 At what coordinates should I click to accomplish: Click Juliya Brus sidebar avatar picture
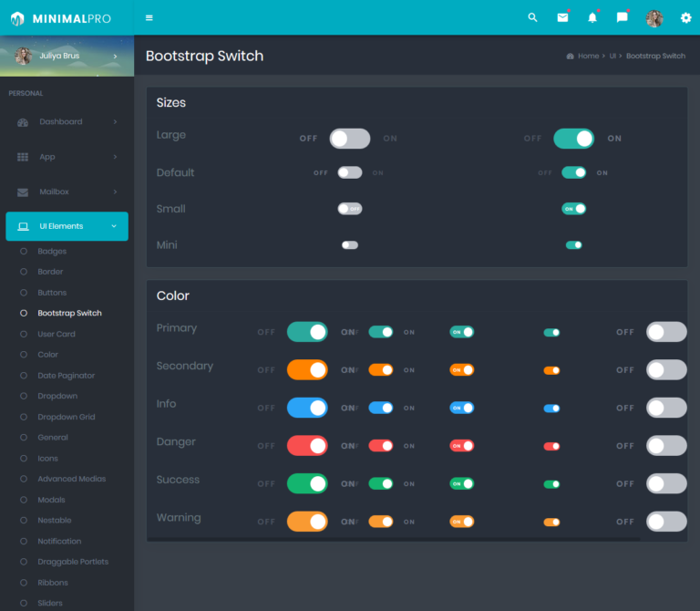pos(23,56)
